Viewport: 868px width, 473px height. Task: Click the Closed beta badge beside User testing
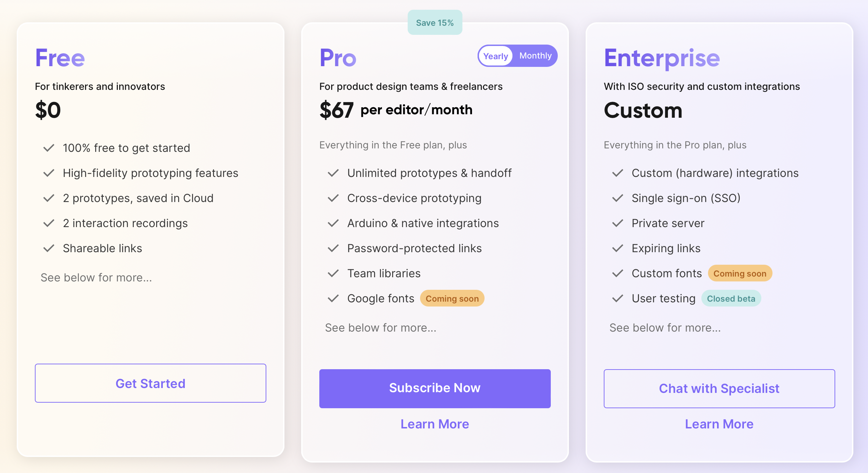coord(731,298)
